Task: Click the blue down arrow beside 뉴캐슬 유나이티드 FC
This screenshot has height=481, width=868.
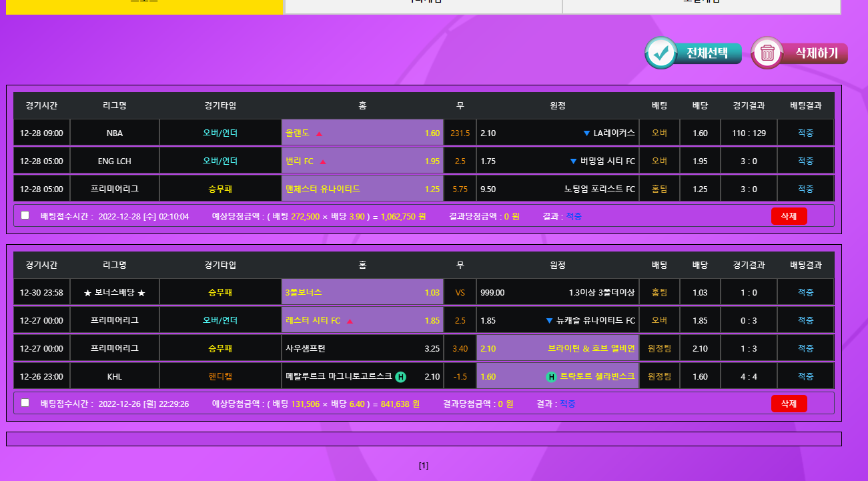Action: tap(549, 321)
